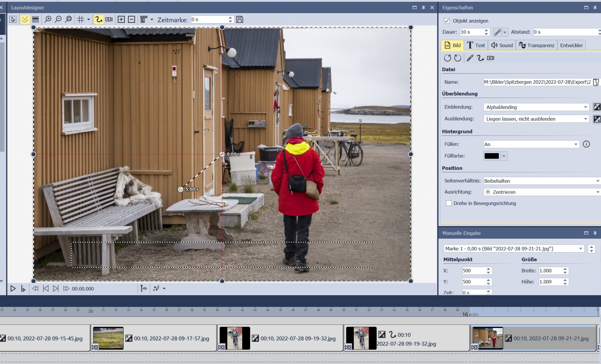Open the Einblendung Alphablending dropdown

click(536, 107)
